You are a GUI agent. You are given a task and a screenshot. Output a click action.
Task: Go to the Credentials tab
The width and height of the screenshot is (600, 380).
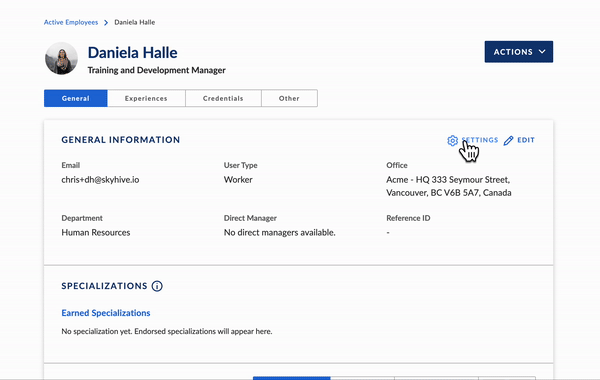(223, 98)
